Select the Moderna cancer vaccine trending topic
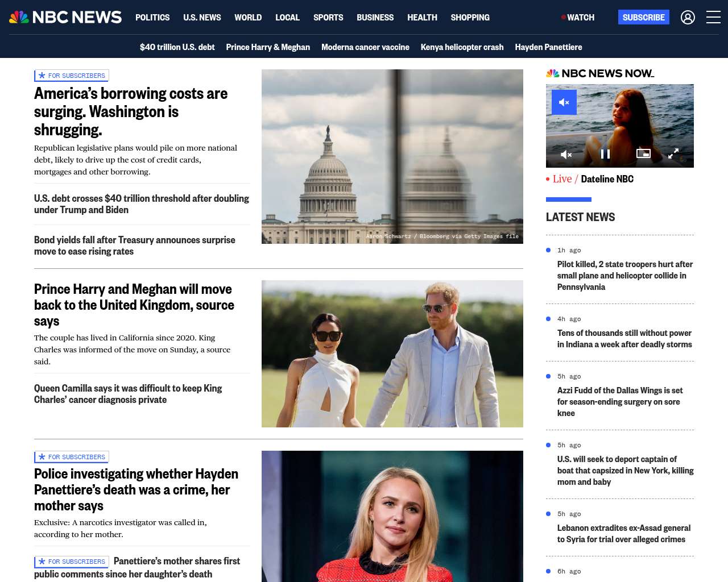Screen dimensions: 728x582 click(x=365, y=47)
